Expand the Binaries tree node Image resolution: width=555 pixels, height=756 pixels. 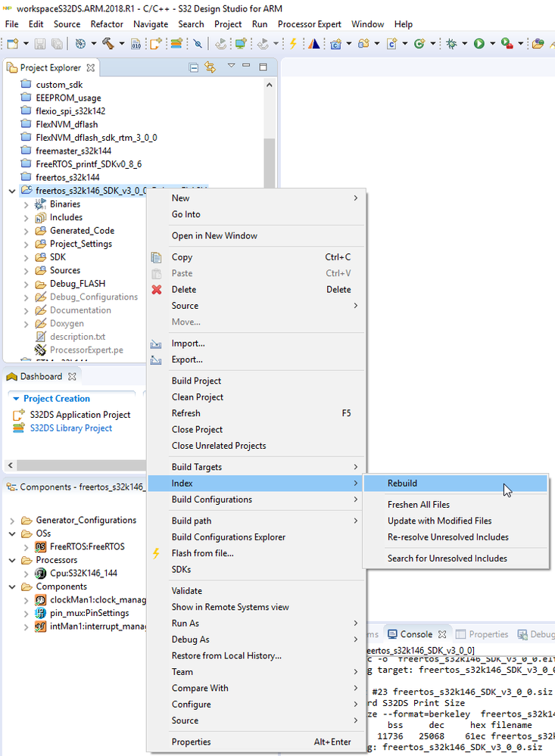(26, 204)
